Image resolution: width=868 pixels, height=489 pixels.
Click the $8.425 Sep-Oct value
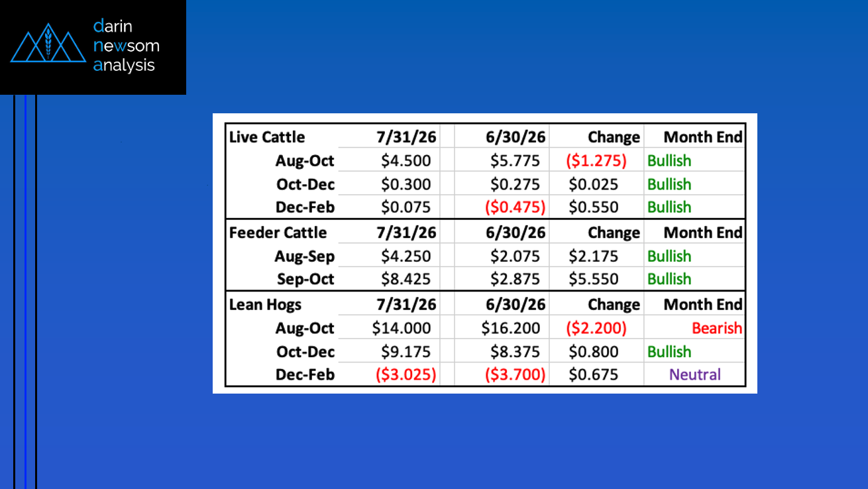(406, 280)
